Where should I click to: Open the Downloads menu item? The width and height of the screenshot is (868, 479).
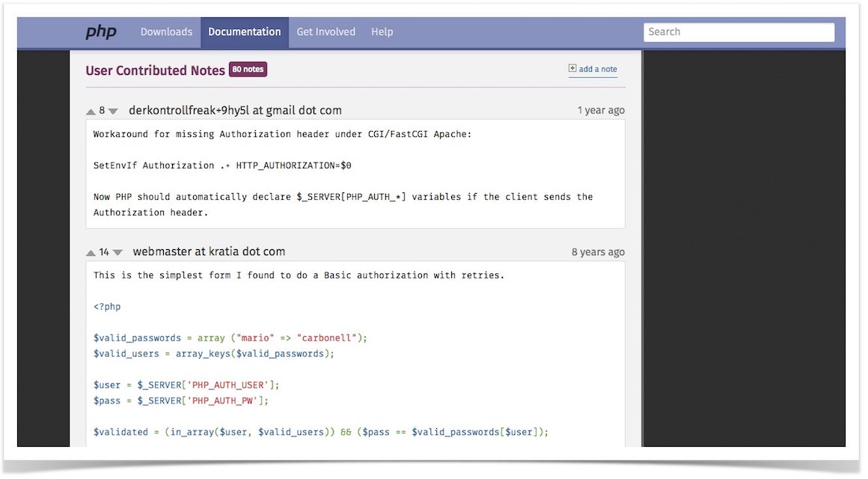pos(166,32)
